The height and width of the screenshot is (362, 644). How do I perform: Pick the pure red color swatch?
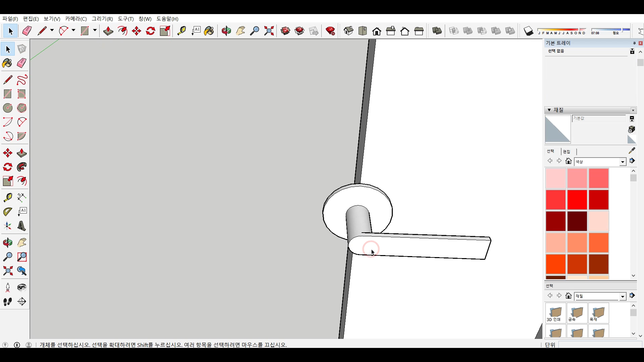[577, 200]
